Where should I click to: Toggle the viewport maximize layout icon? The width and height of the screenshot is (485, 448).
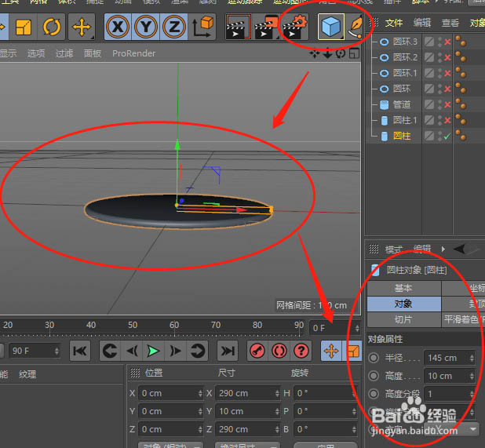(354, 54)
